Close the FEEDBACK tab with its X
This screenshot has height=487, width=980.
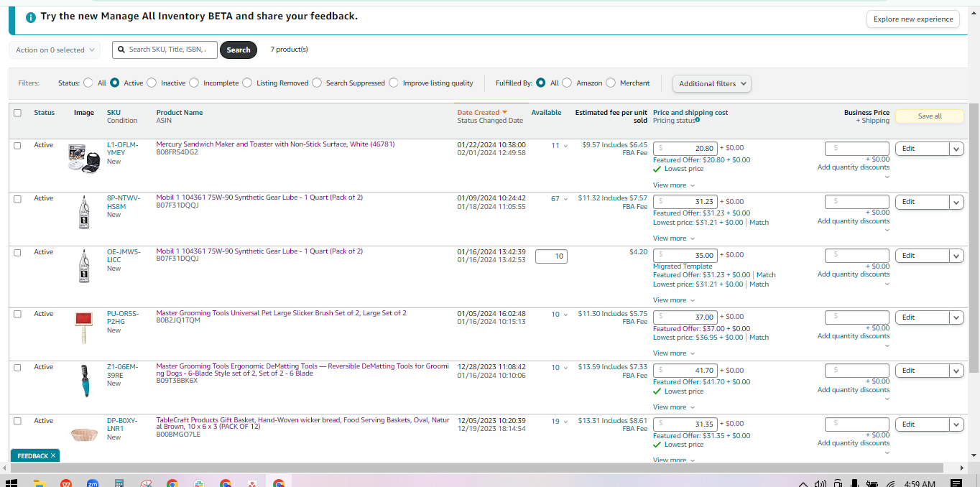pyautogui.click(x=53, y=455)
